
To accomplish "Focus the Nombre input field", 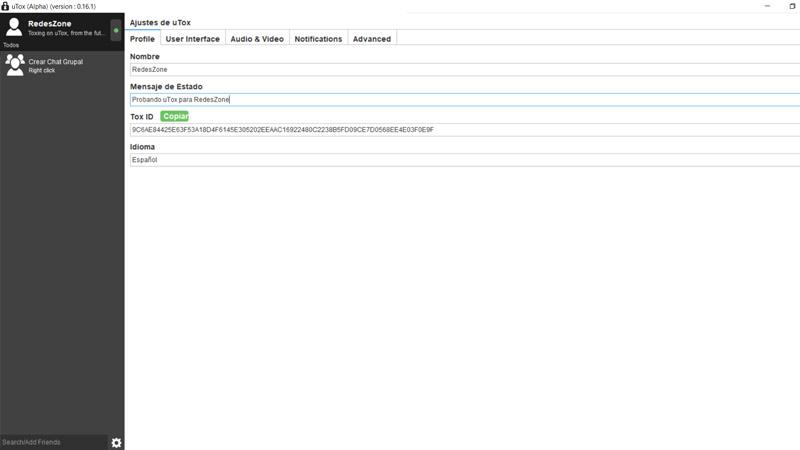I will tap(465, 69).
